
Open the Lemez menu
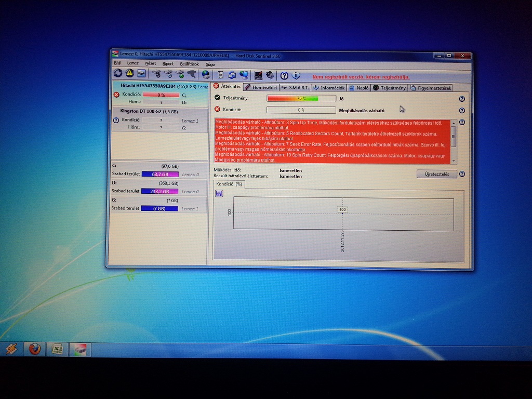[132, 63]
